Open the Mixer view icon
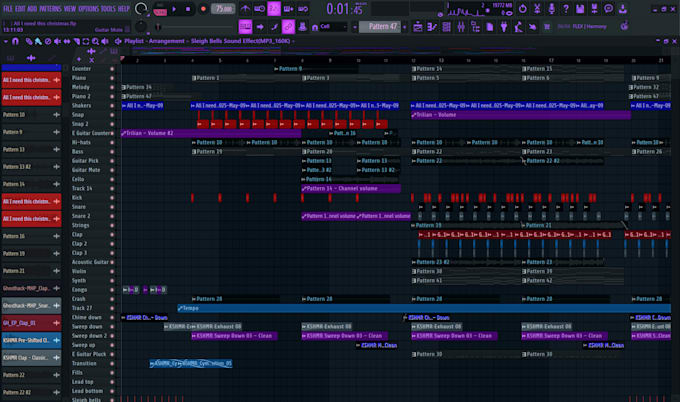 (461, 27)
